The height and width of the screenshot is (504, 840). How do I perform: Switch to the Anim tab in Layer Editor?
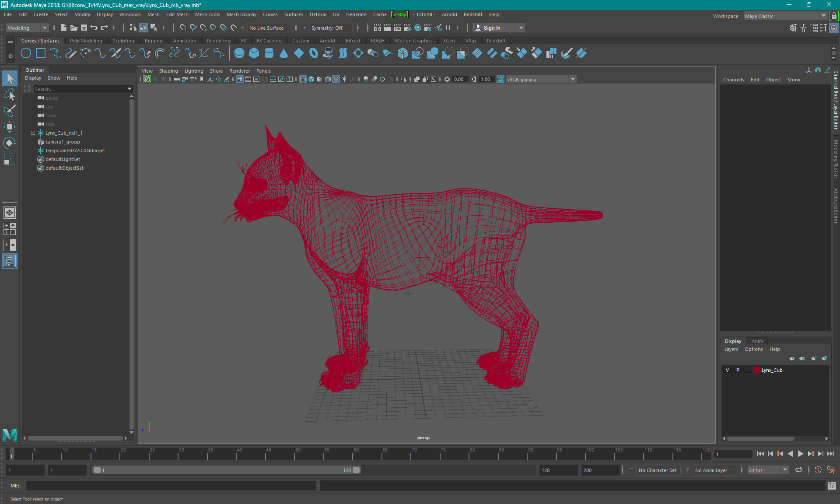click(x=757, y=341)
